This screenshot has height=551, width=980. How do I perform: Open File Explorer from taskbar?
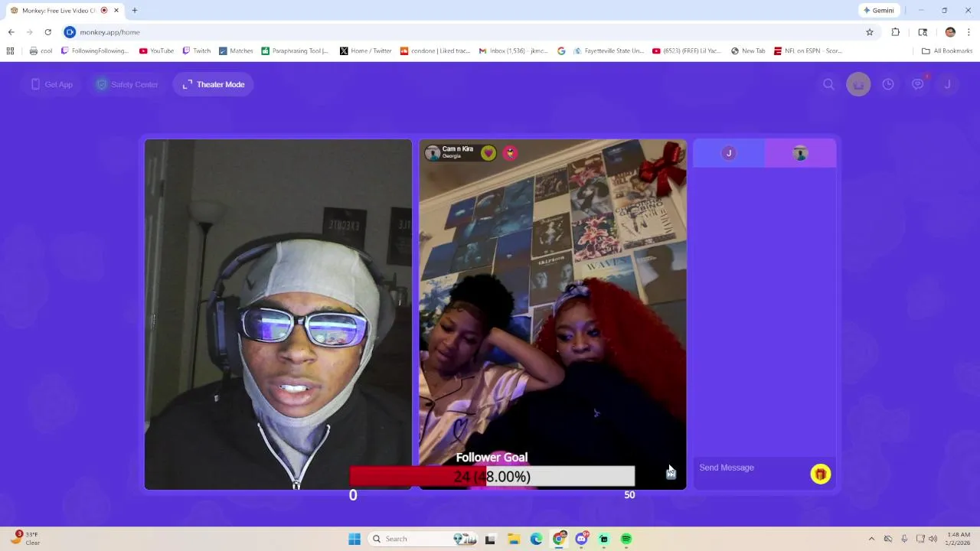[514, 539]
